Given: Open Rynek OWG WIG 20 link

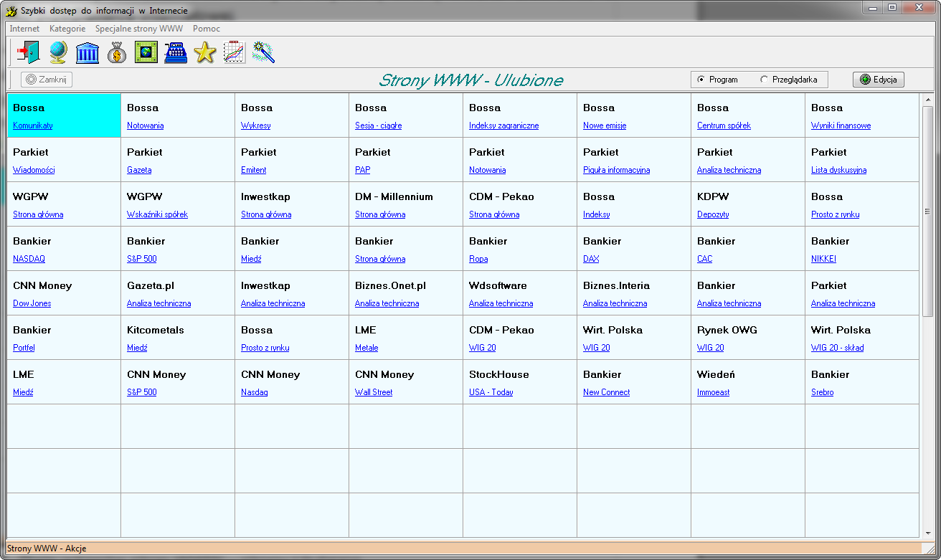Looking at the screenshot, I should point(710,348).
